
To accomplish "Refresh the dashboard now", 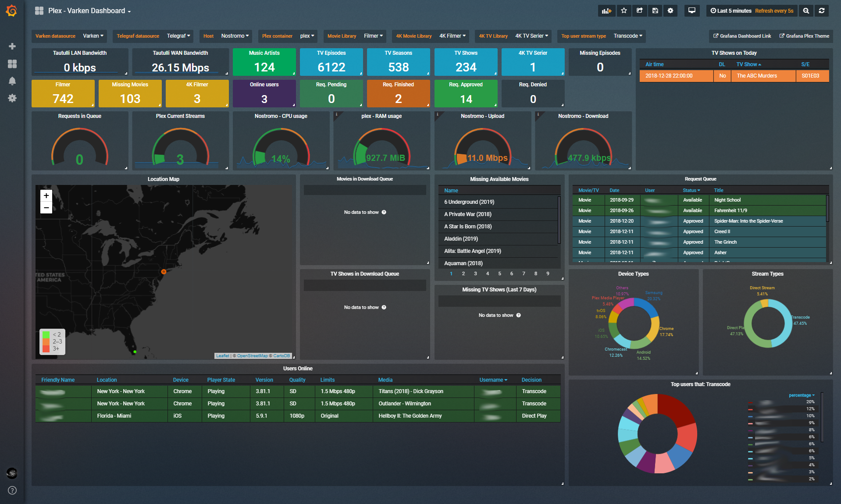I will pos(822,11).
